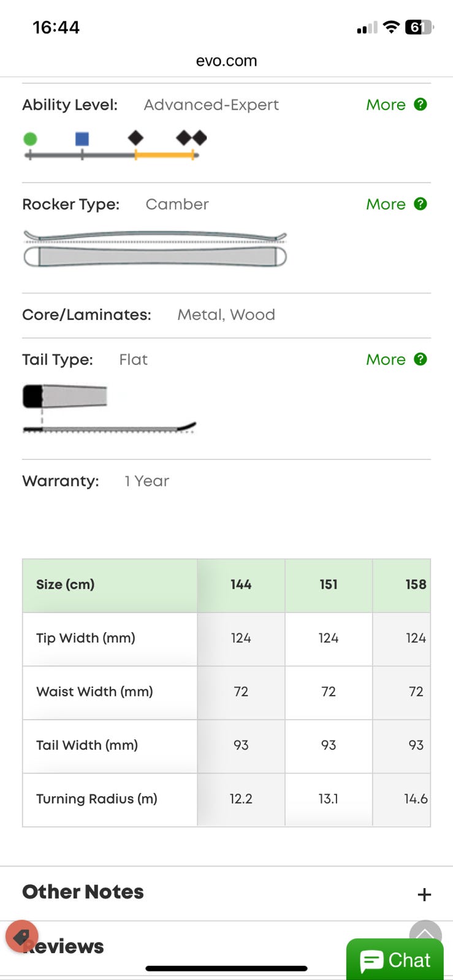Click the green circle beginner marker
The image size is (453, 980).
click(30, 139)
